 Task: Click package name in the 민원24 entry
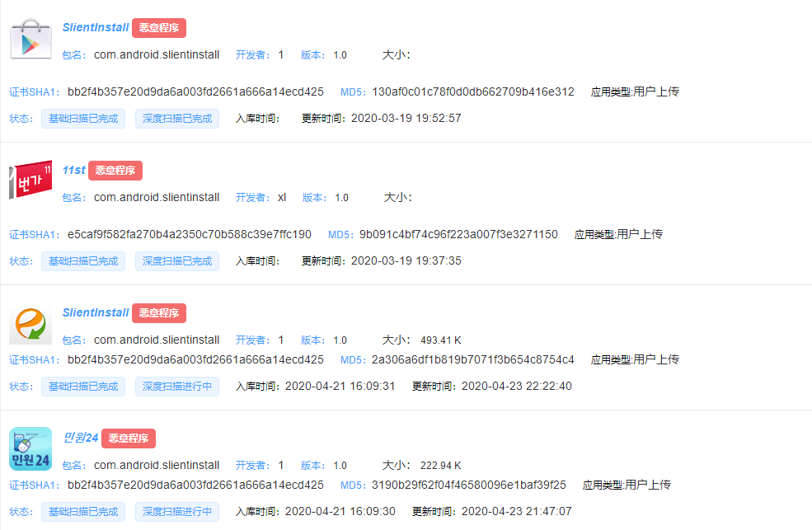point(157,466)
